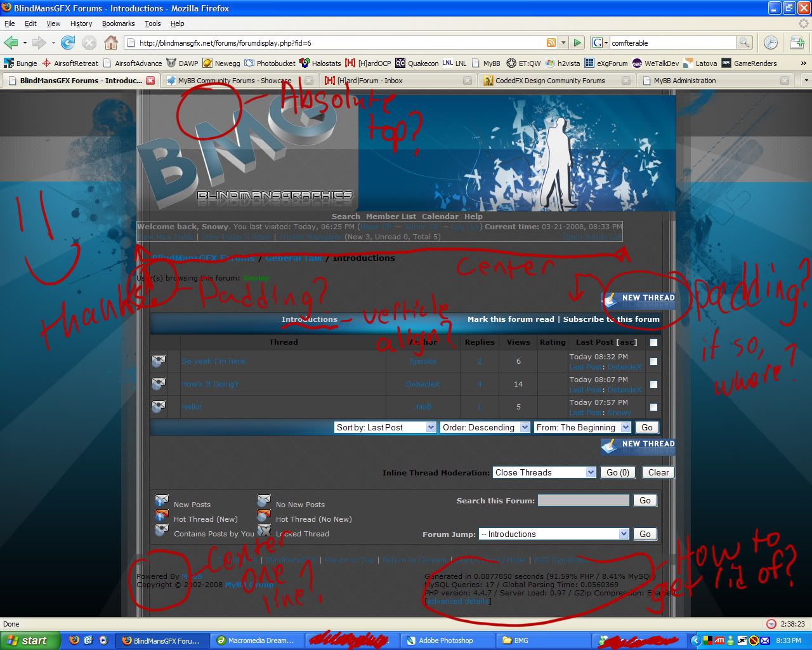
Task: Expand the address bar URL history dropdown
Action: click(563, 43)
